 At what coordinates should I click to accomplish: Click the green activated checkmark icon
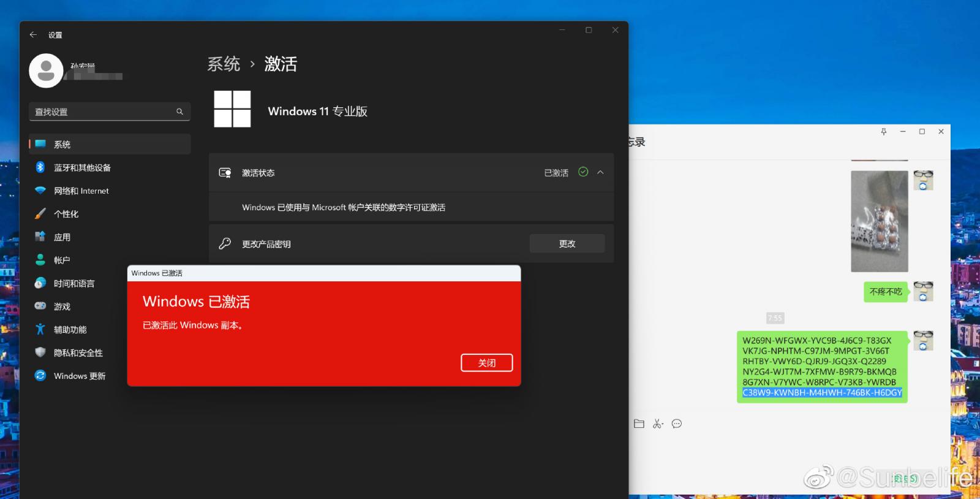(x=583, y=172)
